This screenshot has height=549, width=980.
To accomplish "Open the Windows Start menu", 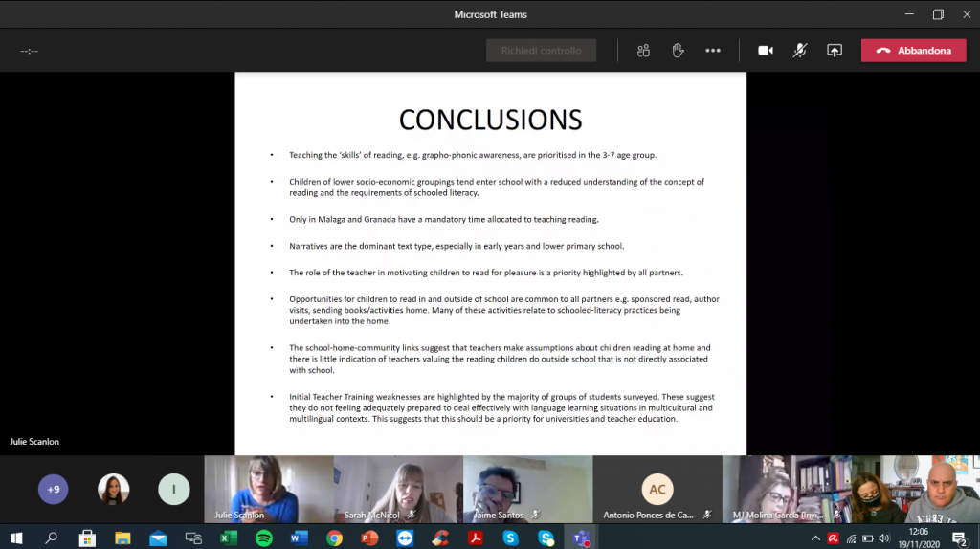I will coord(16,538).
